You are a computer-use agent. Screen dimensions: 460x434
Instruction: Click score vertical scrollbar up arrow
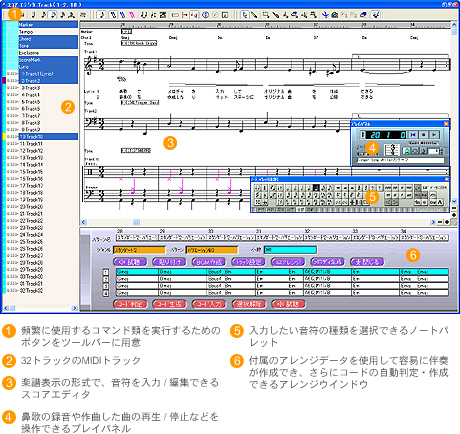[454, 24]
